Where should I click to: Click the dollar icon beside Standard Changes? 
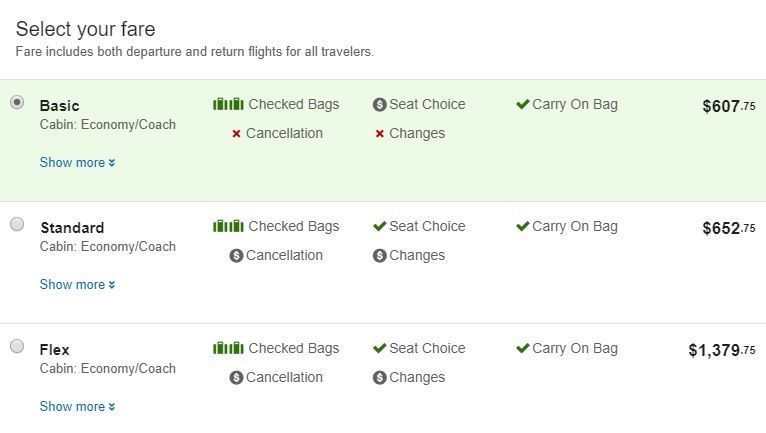[380, 255]
